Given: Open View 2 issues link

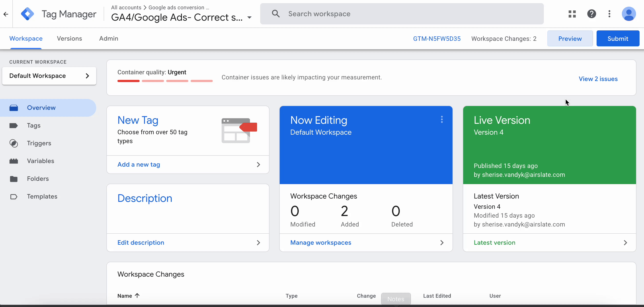Looking at the screenshot, I should coord(598,79).
